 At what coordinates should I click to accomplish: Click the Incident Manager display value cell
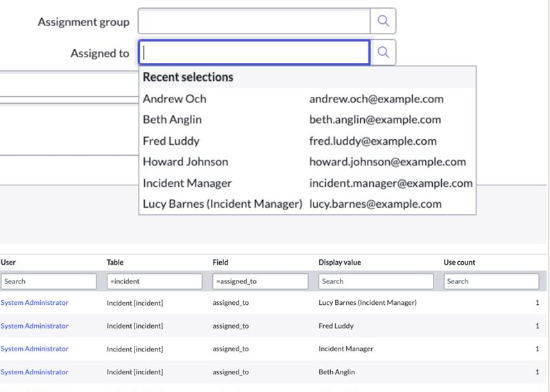tap(346, 349)
